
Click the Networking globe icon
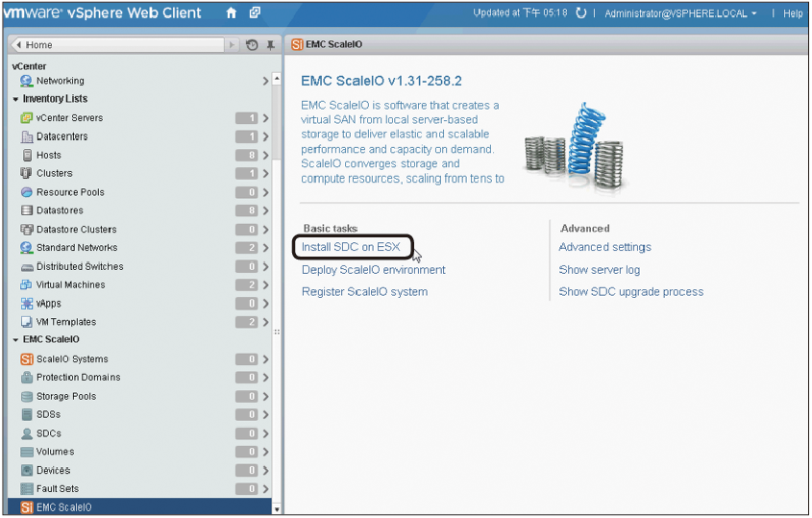pyautogui.click(x=26, y=81)
